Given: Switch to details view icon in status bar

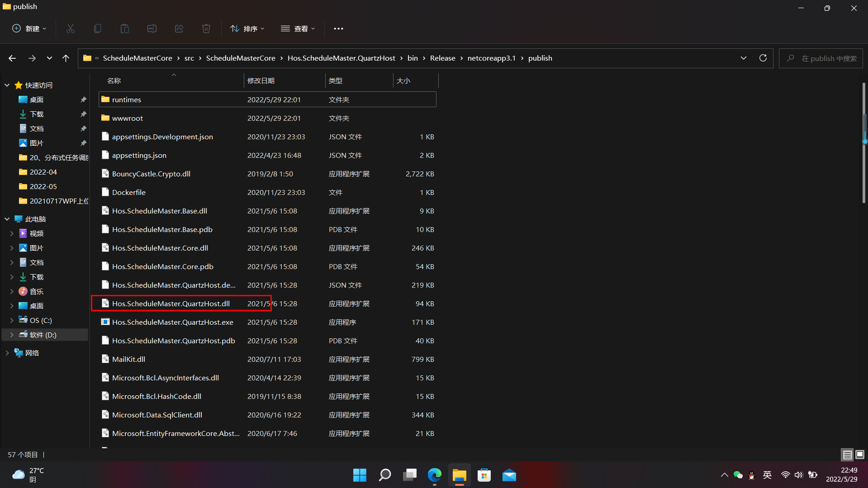Looking at the screenshot, I should [x=847, y=455].
